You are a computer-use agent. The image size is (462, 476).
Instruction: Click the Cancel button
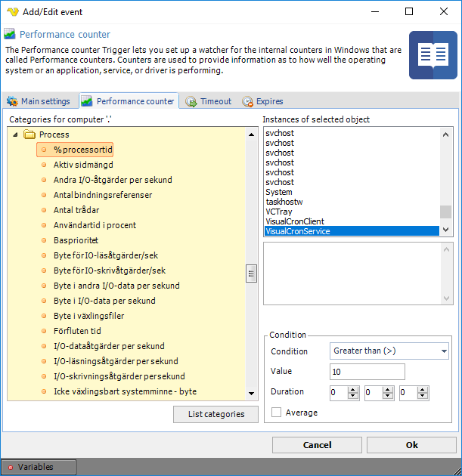point(318,445)
